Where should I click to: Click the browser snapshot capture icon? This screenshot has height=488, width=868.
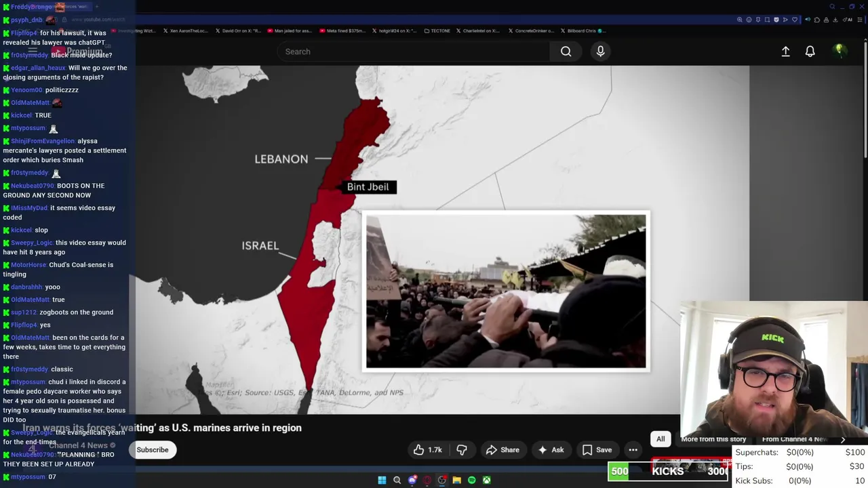[767, 20]
